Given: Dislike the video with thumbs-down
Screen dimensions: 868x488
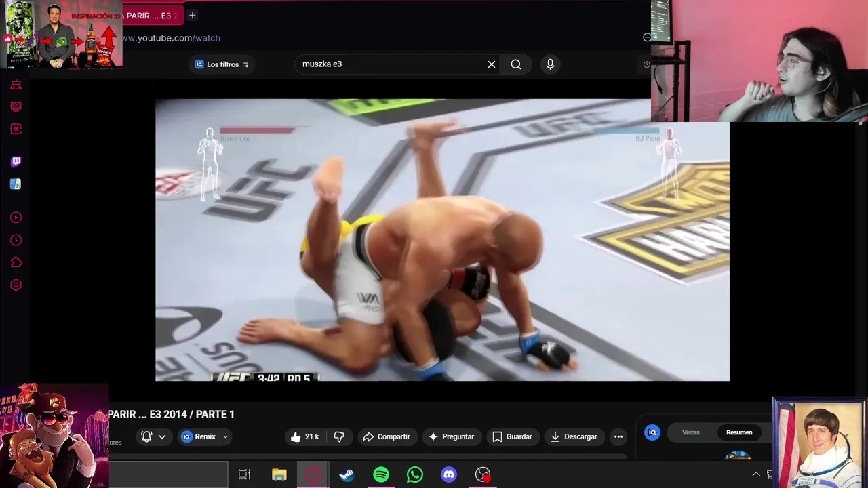Looking at the screenshot, I should (339, 436).
